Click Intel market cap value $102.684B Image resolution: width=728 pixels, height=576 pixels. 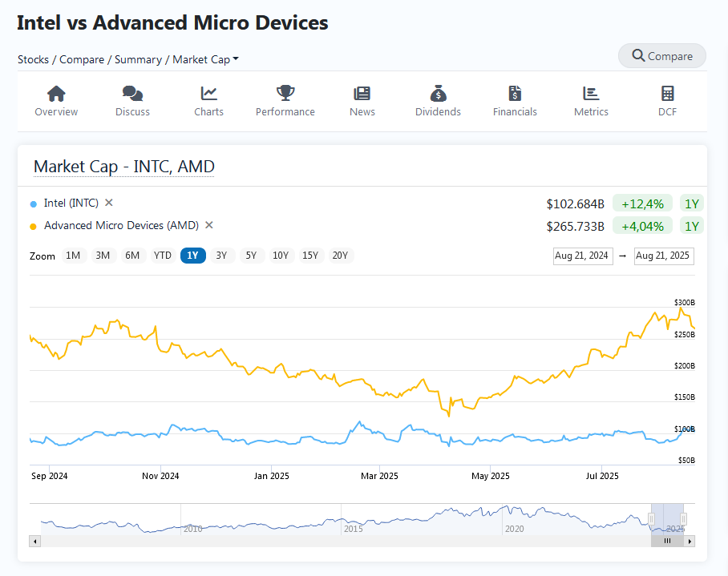(575, 204)
